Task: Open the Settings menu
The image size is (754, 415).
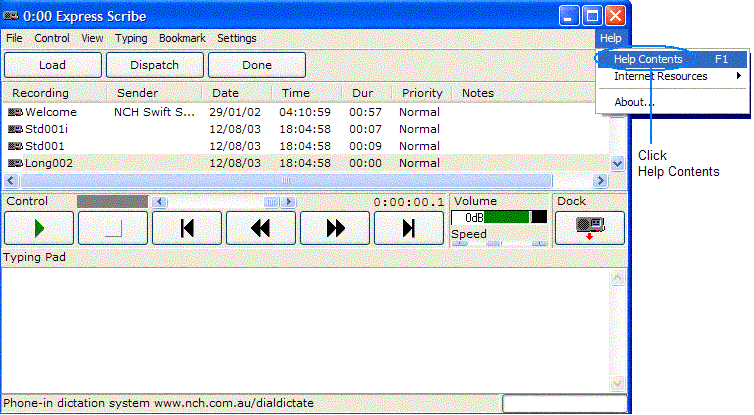Action: tap(237, 38)
